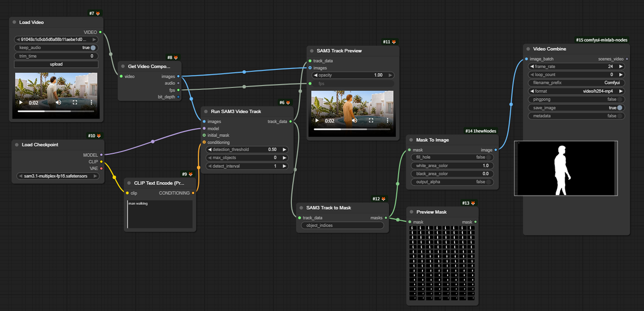The image size is (644, 311).
Task: Click the fox badge icon on node #12
Action: coord(383,199)
